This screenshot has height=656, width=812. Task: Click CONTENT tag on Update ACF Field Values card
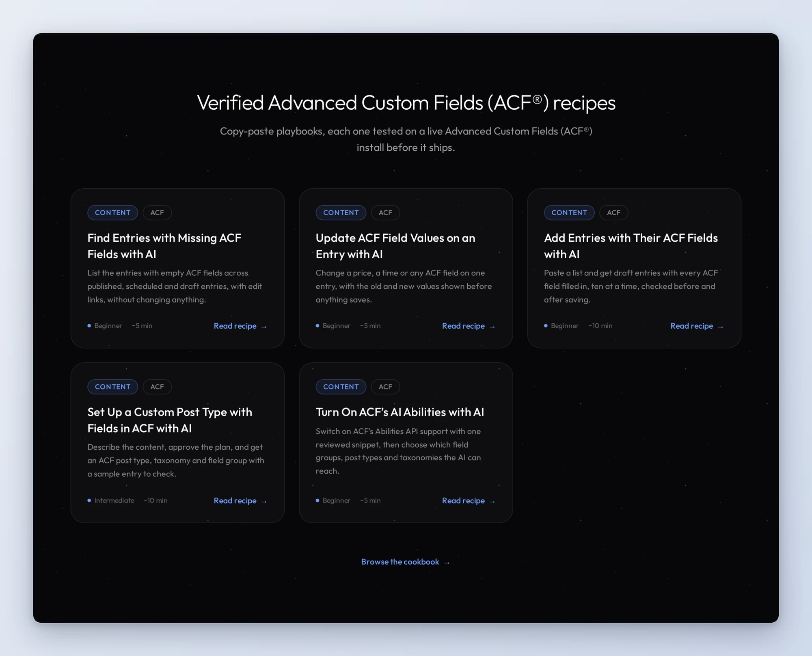coord(341,212)
